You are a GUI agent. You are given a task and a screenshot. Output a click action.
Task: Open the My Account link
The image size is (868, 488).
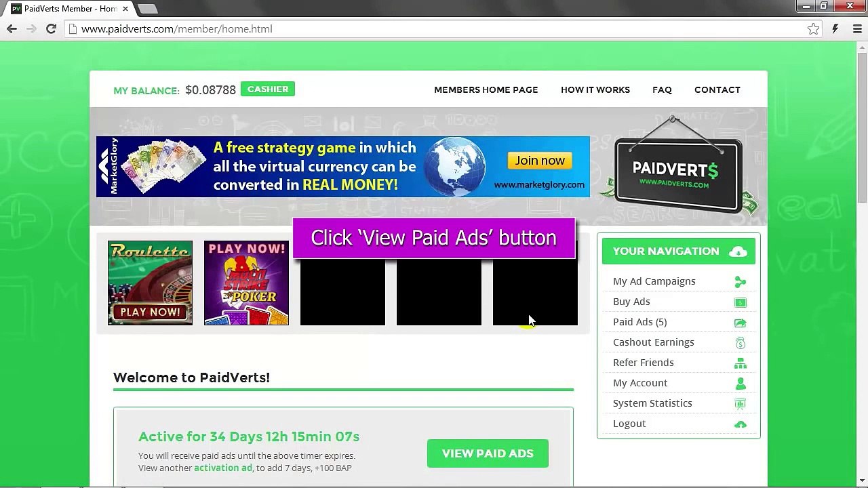point(640,383)
